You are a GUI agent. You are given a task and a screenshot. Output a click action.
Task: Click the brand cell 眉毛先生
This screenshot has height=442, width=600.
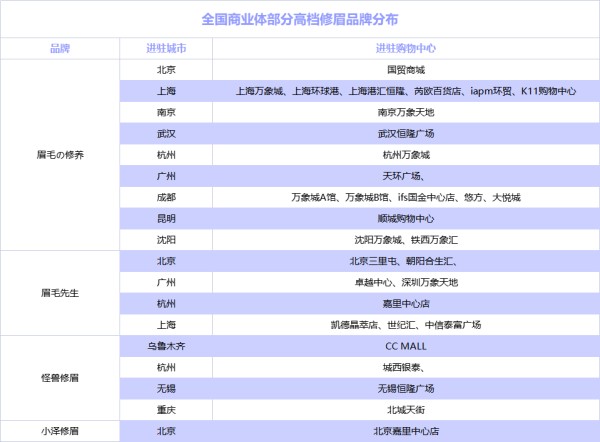[60, 293]
